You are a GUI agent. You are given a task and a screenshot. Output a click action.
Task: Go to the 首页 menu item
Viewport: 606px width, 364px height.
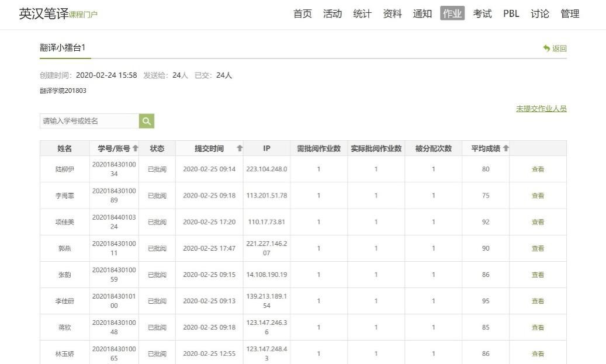[302, 13]
